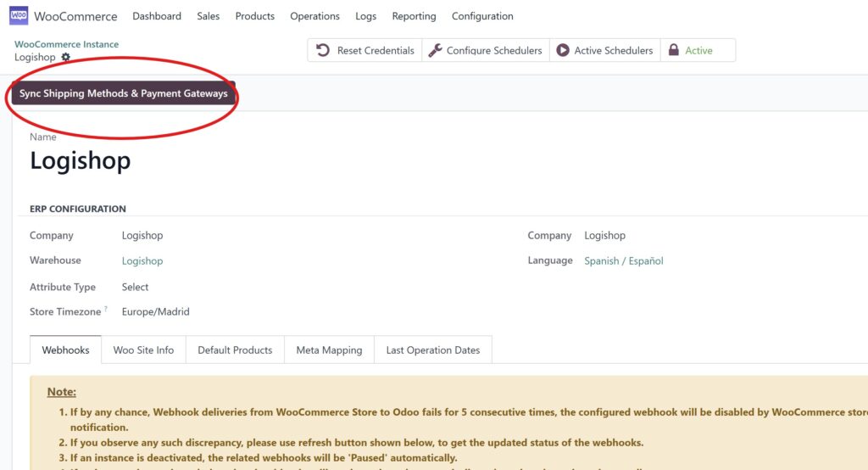Open the gear settings icon beside Logishop

[x=65, y=57]
